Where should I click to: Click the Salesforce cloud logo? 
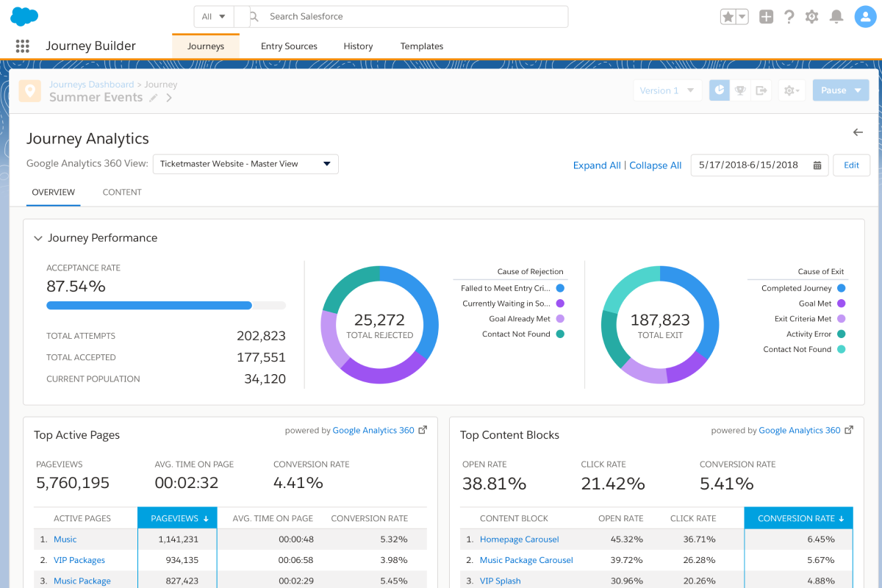[x=25, y=16]
